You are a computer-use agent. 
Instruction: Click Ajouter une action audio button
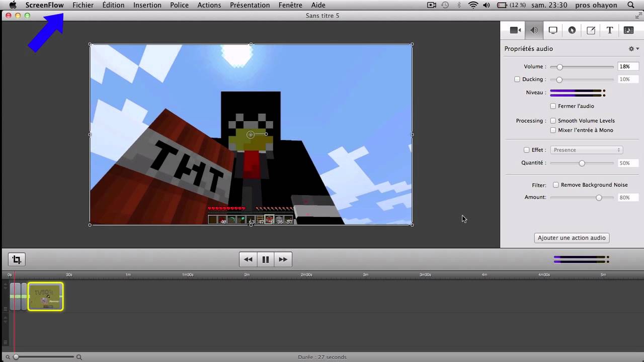pos(572,238)
